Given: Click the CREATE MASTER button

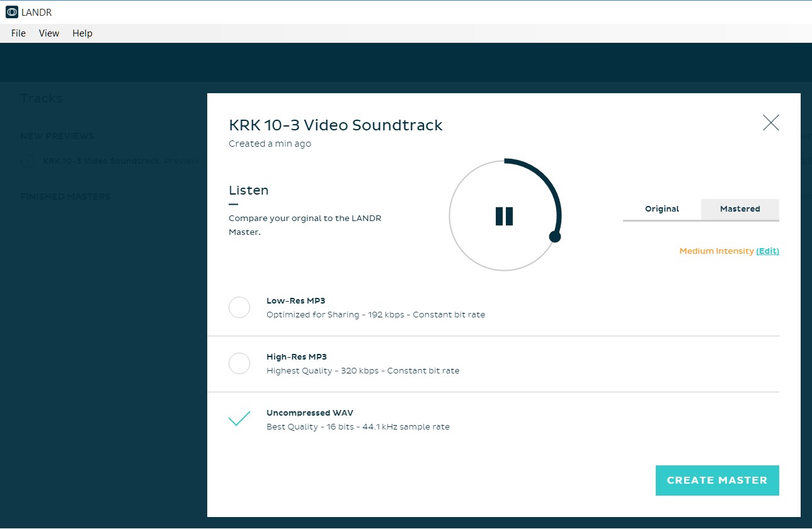Looking at the screenshot, I should 717,481.
